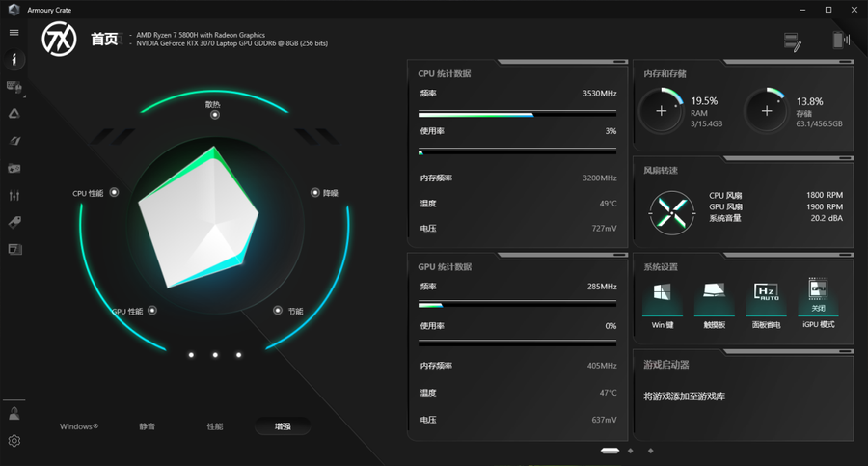Select the power saving radio node
Image resolution: width=868 pixels, height=466 pixels.
278,311
